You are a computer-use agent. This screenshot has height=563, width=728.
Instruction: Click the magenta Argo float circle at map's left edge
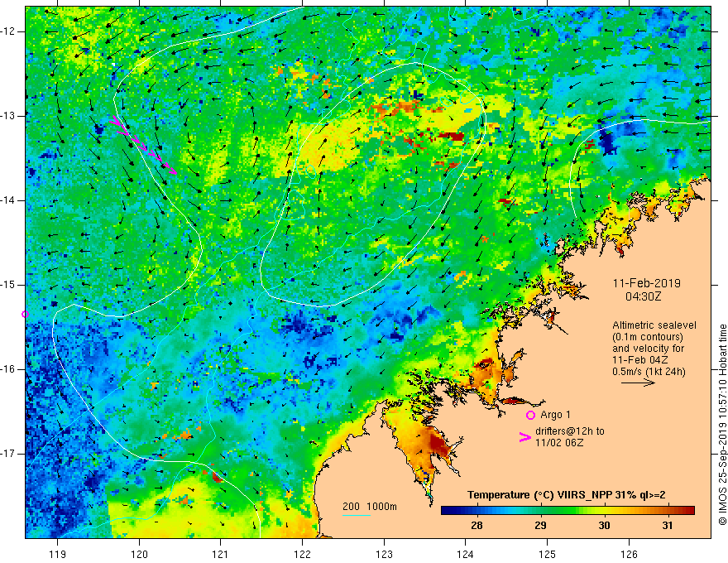click(x=25, y=315)
